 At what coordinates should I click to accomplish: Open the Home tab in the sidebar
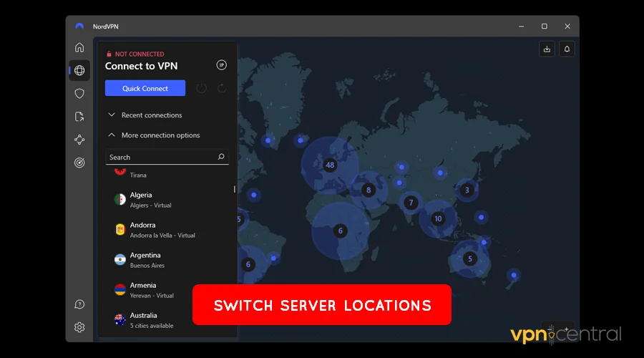click(79, 48)
